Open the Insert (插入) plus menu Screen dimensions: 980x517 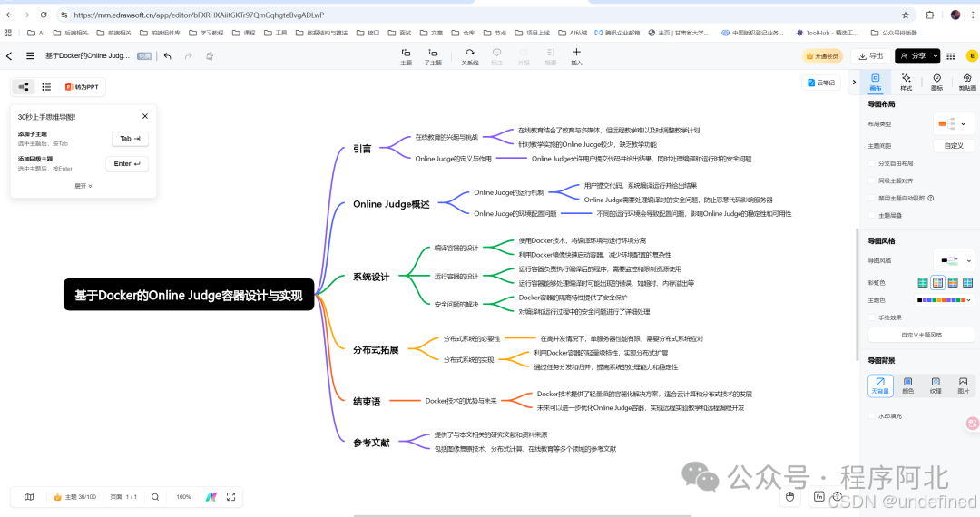(x=576, y=56)
